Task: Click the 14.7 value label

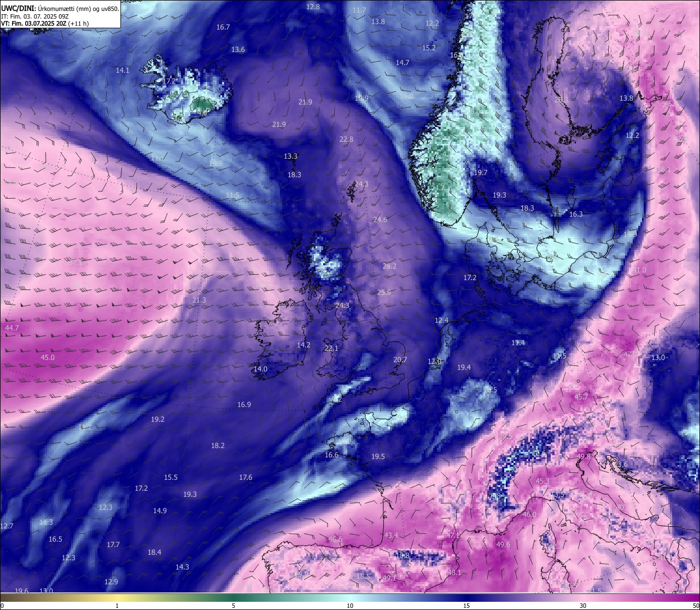Action: (x=402, y=62)
